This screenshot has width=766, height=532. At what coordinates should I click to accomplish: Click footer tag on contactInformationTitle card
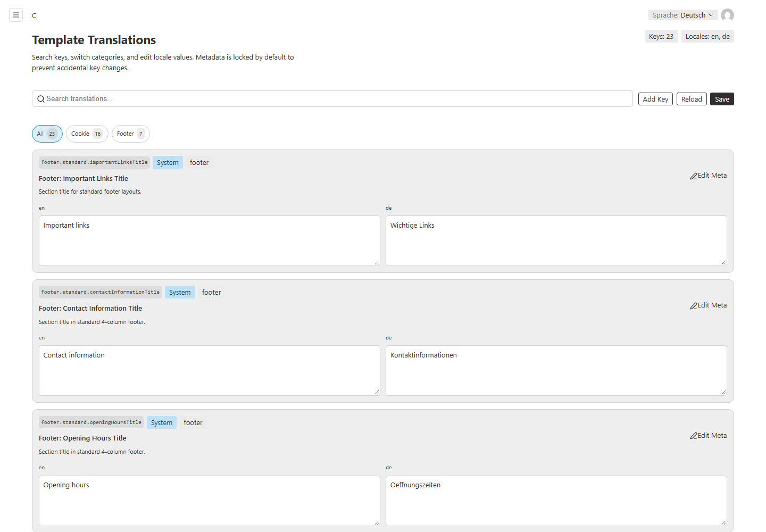point(212,292)
